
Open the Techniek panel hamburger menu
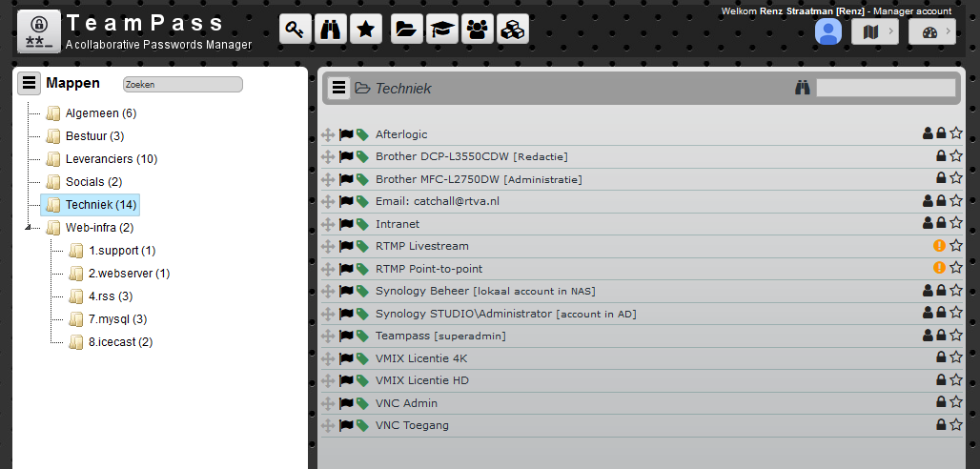pos(338,88)
